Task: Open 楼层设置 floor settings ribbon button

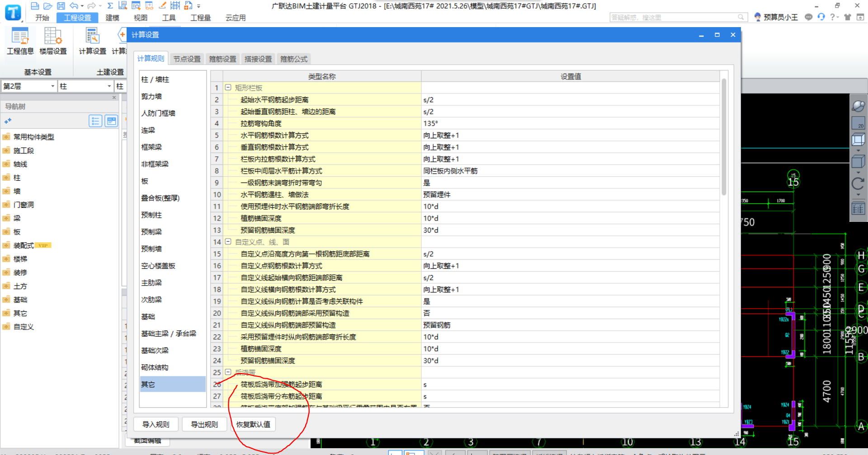Action: click(x=53, y=41)
